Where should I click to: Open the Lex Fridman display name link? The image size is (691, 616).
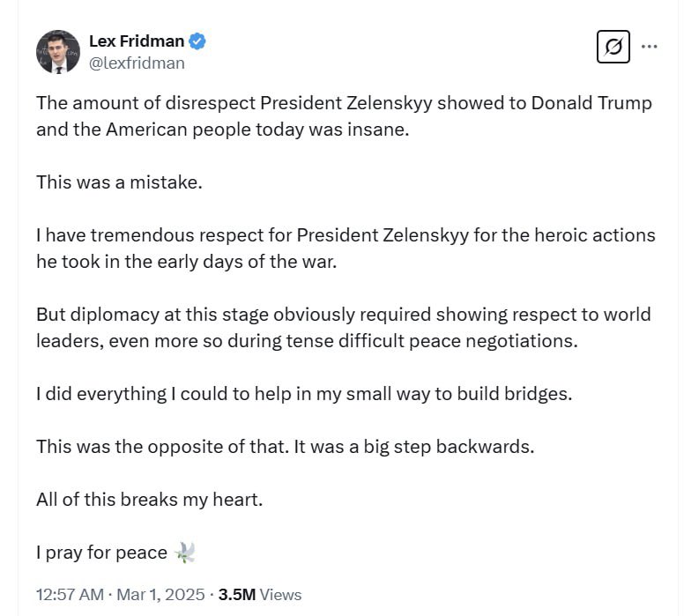point(137,41)
